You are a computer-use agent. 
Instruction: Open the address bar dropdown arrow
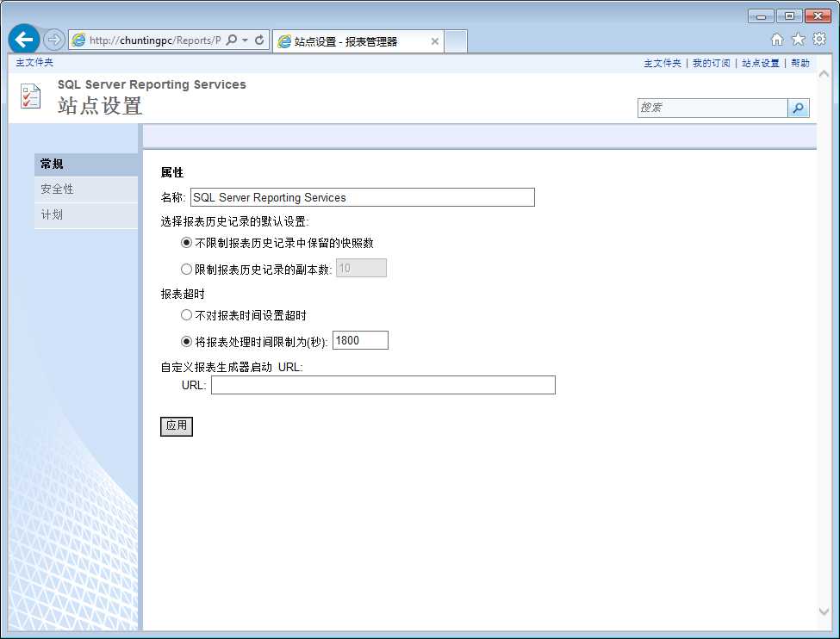pos(245,40)
